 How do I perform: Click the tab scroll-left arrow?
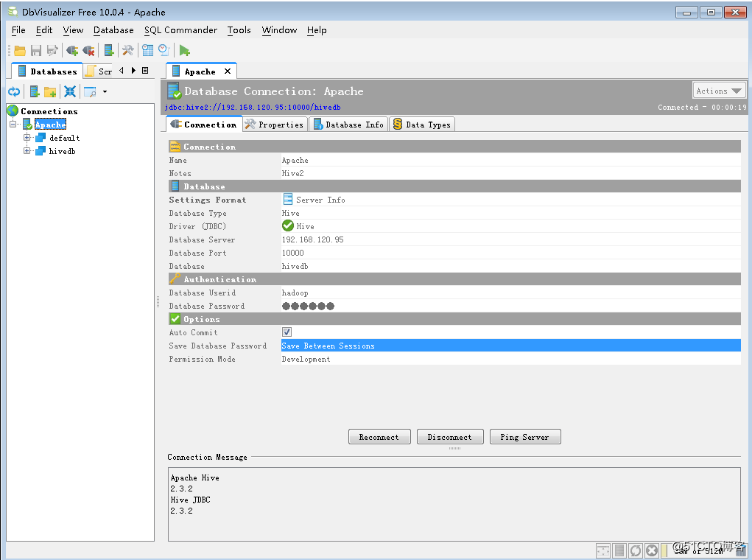(x=122, y=71)
